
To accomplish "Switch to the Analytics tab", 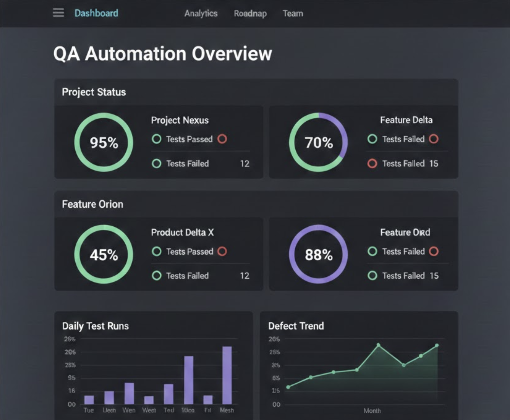I will pyautogui.click(x=201, y=13).
